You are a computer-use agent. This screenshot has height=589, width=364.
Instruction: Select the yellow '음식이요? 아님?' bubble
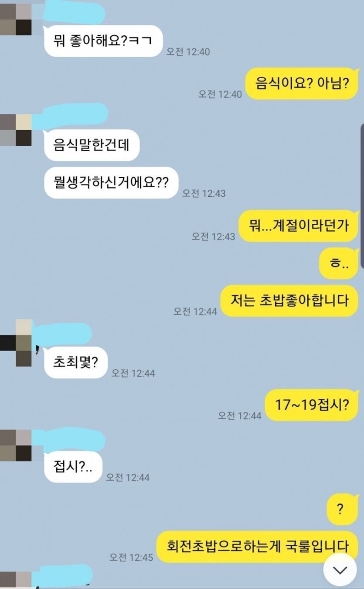coord(302,83)
